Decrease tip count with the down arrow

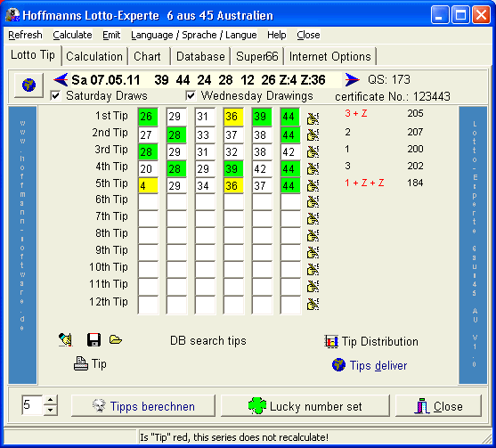pos(51,411)
